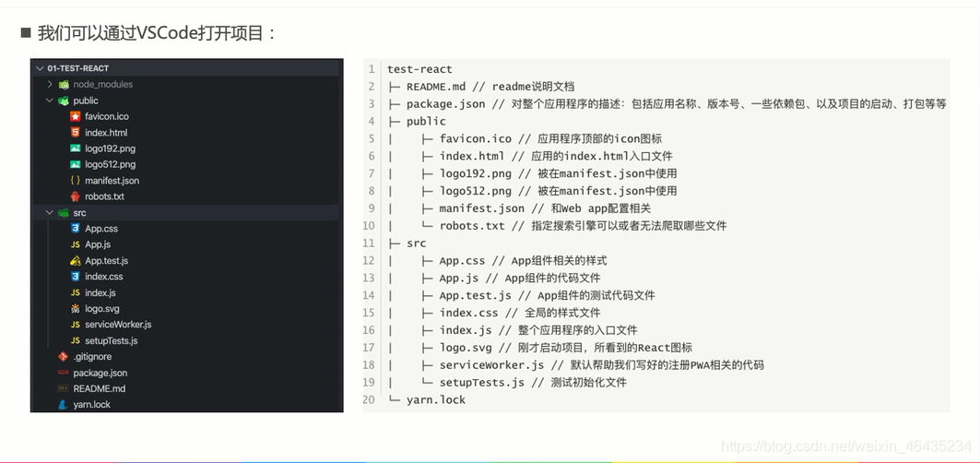
Task: Open App.test.js in the explorer tree
Action: click(x=106, y=261)
